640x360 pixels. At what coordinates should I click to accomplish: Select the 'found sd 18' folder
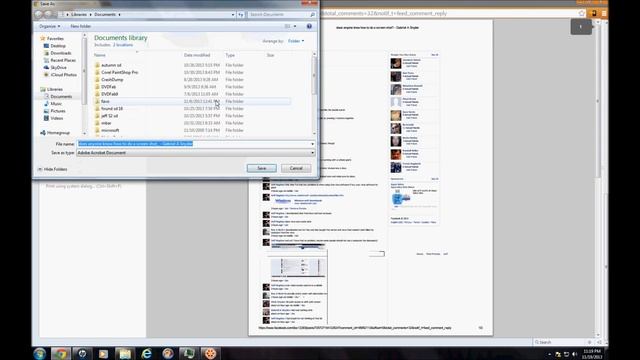[x=112, y=109]
